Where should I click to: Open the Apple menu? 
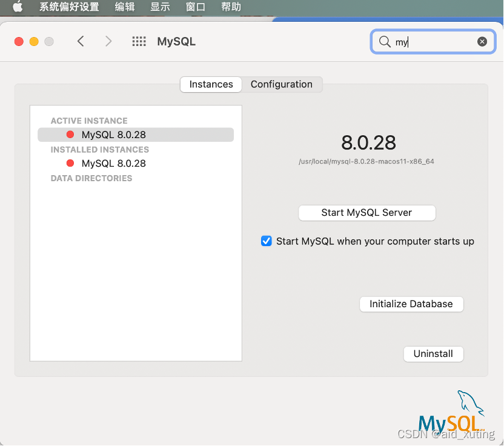tap(18, 7)
